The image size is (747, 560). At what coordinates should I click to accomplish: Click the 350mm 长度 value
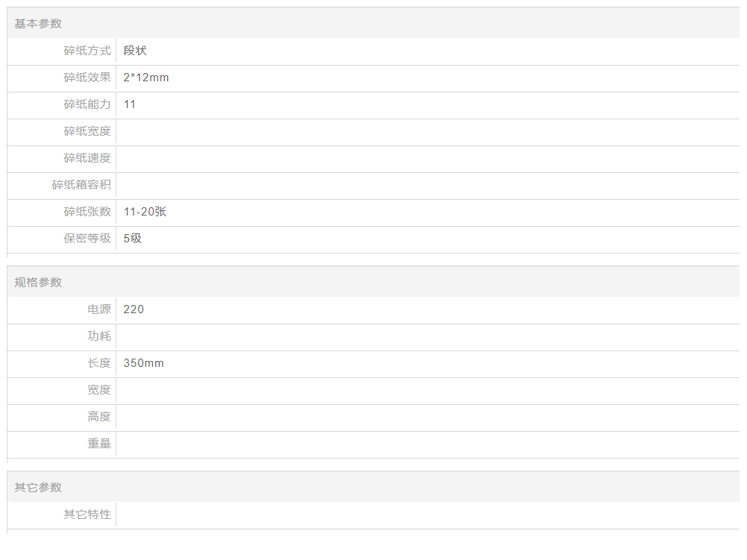tap(143, 363)
